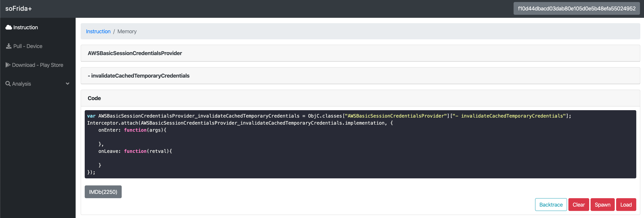Image resolution: width=644 pixels, height=218 pixels.
Task: Follow the Instruction breadcrumb link
Action: tap(98, 31)
